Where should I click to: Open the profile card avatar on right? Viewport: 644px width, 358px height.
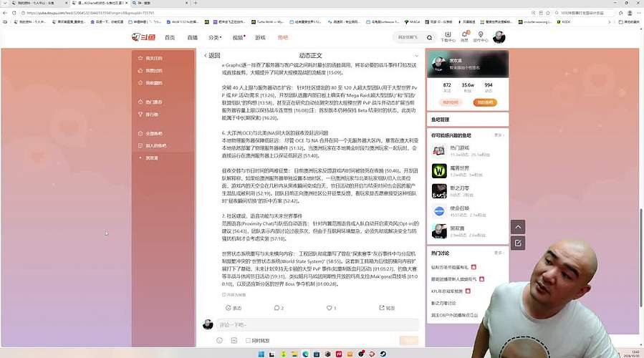pos(439,65)
